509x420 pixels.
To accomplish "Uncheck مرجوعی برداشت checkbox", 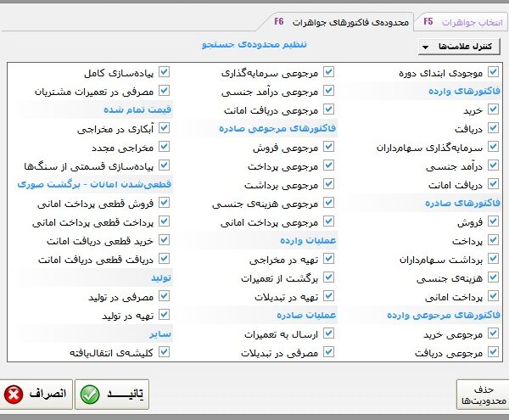I will 328,184.
